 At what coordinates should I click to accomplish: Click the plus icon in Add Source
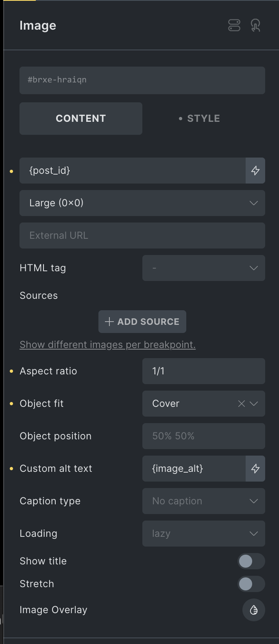click(x=109, y=322)
